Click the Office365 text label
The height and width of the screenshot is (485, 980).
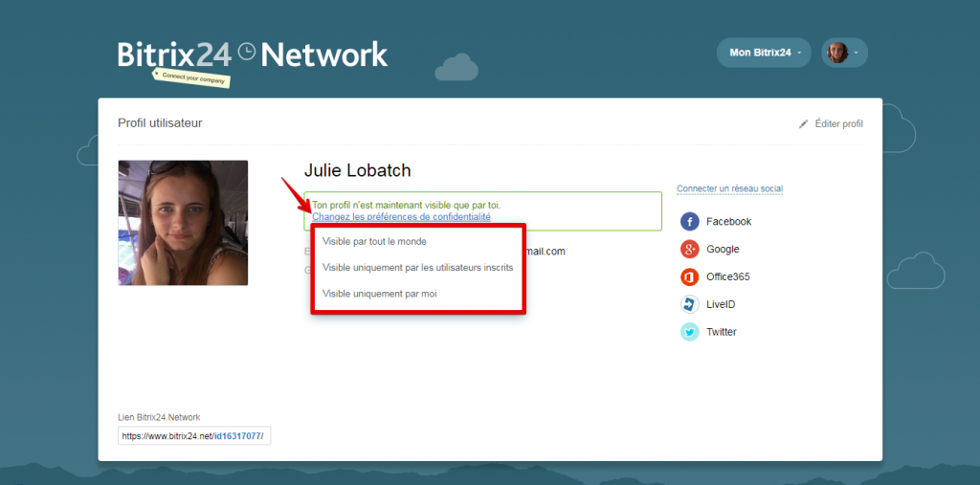pyautogui.click(x=728, y=276)
